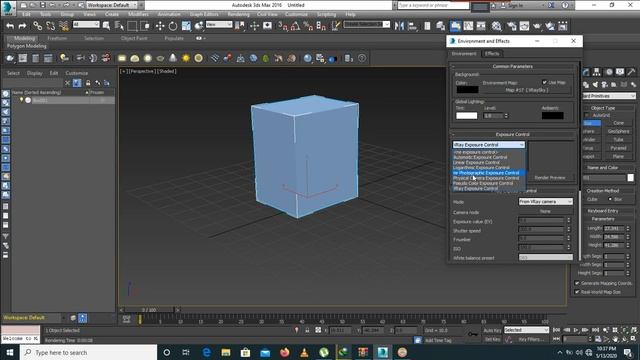Toggle Real-World Map Size checkbox
The image size is (640, 360).
(x=577, y=292)
